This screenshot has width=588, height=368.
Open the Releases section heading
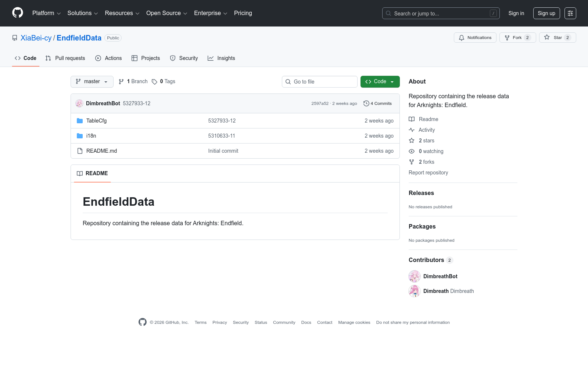(421, 193)
